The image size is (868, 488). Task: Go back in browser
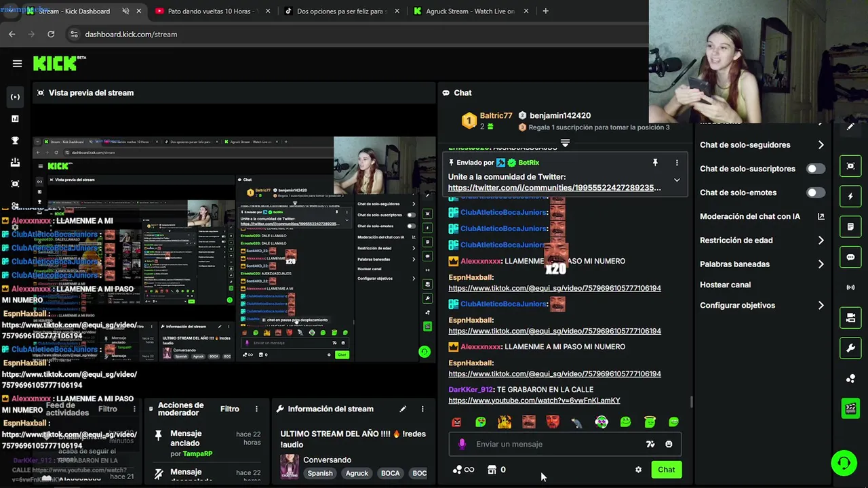point(12,34)
